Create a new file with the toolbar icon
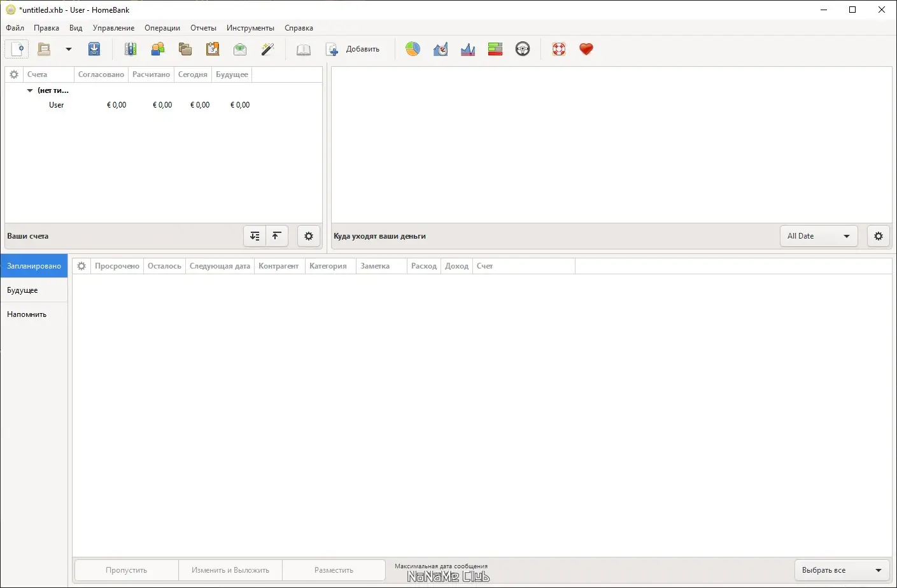897x588 pixels. pyautogui.click(x=17, y=49)
